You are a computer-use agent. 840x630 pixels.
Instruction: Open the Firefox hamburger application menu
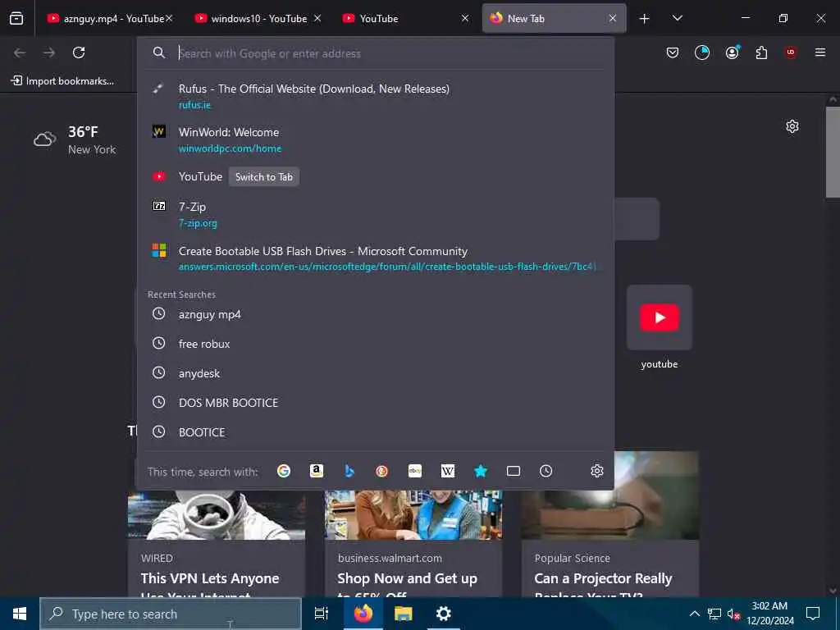[x=819, y=52]
